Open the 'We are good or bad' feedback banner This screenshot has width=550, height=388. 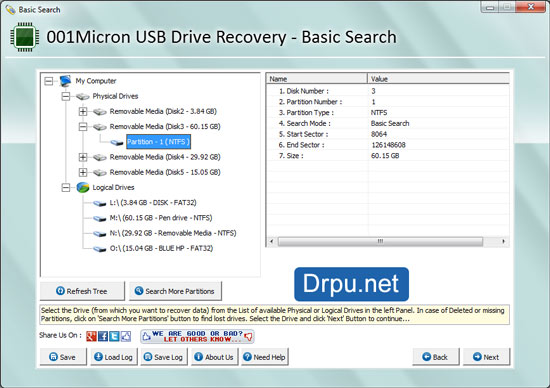[197, 336]
